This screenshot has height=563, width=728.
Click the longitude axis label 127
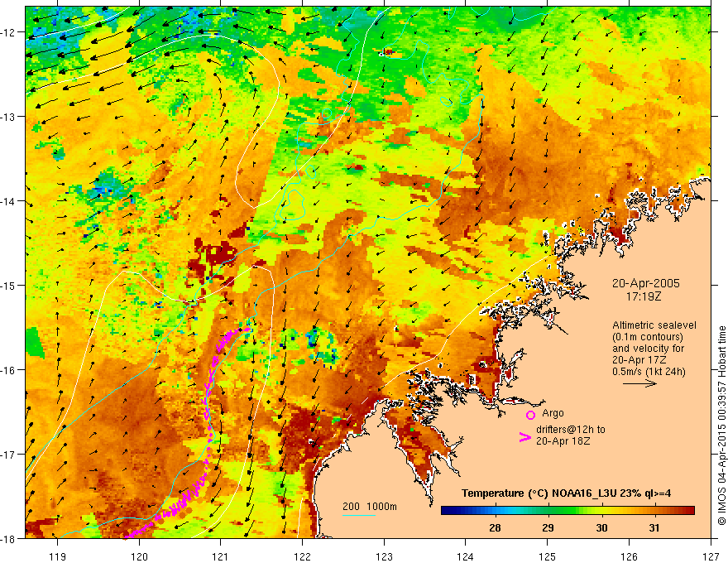[x=711, y=556]
